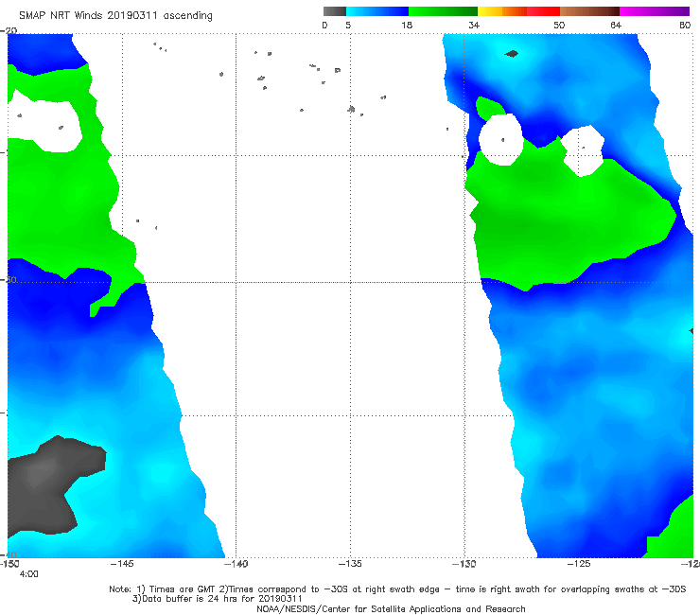Click the longitude axis label '-135'
Image resolution: width=700 pixels, height=615 pixels.
pyautogui.click(x=350, y=564)
